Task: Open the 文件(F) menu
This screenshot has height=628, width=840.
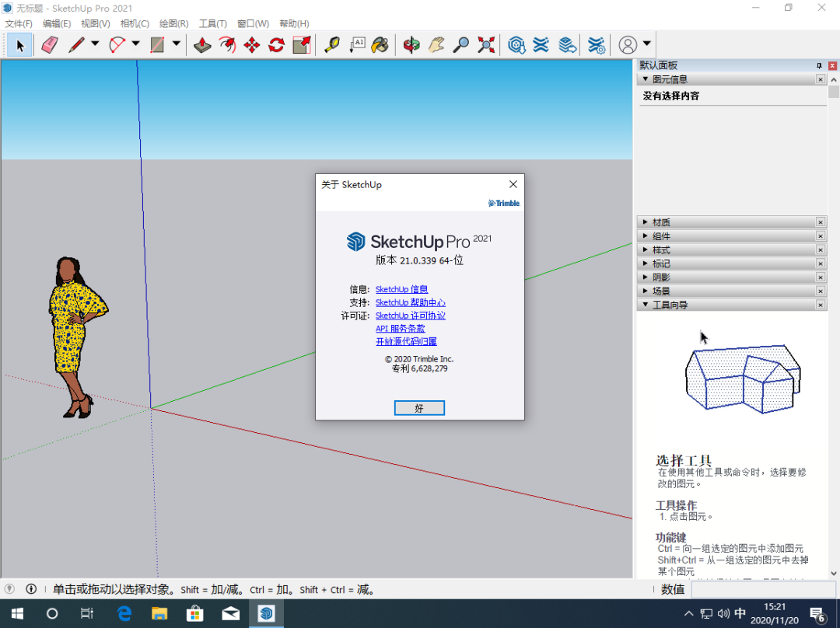Action: pos(19,23)
